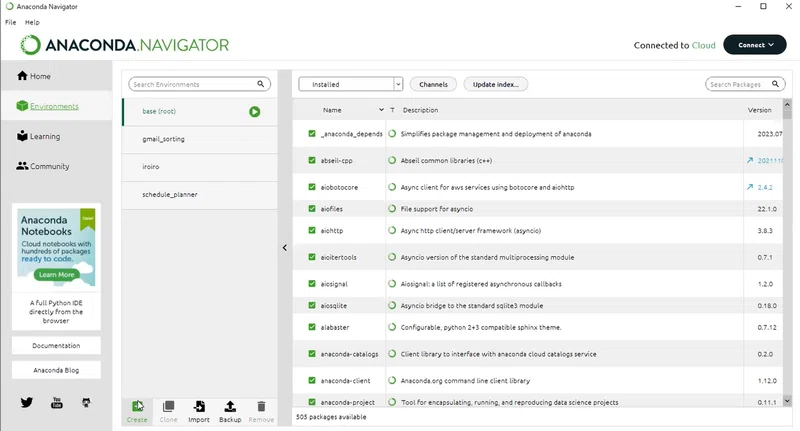
Task: Click the Import environment icon
Action: tap(199, 407)
